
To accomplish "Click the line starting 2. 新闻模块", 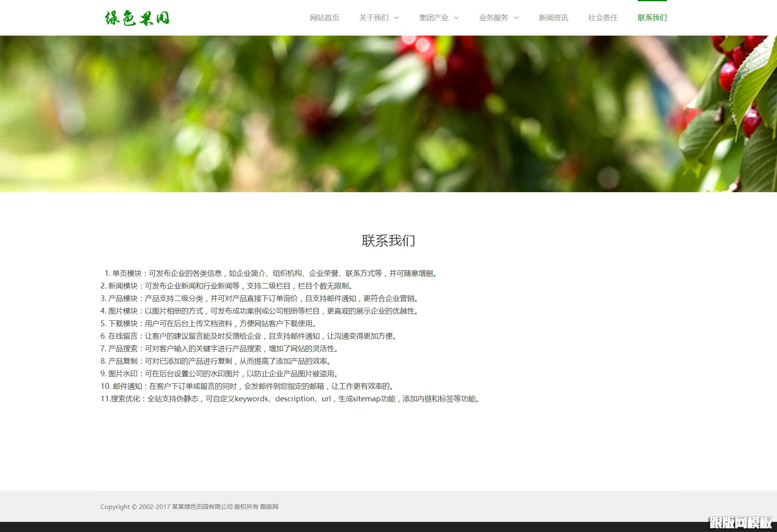I will [227, 286].
